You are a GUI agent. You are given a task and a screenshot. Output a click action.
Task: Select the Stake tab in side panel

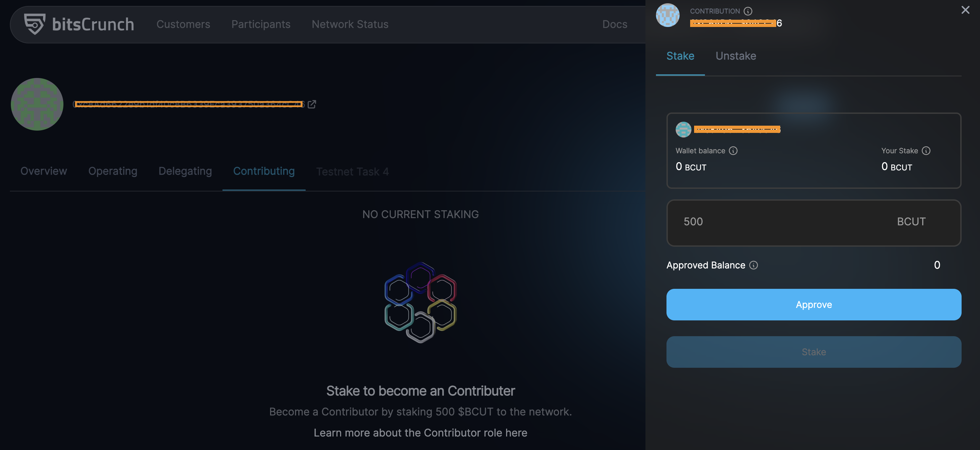click(x=680, y=56)
